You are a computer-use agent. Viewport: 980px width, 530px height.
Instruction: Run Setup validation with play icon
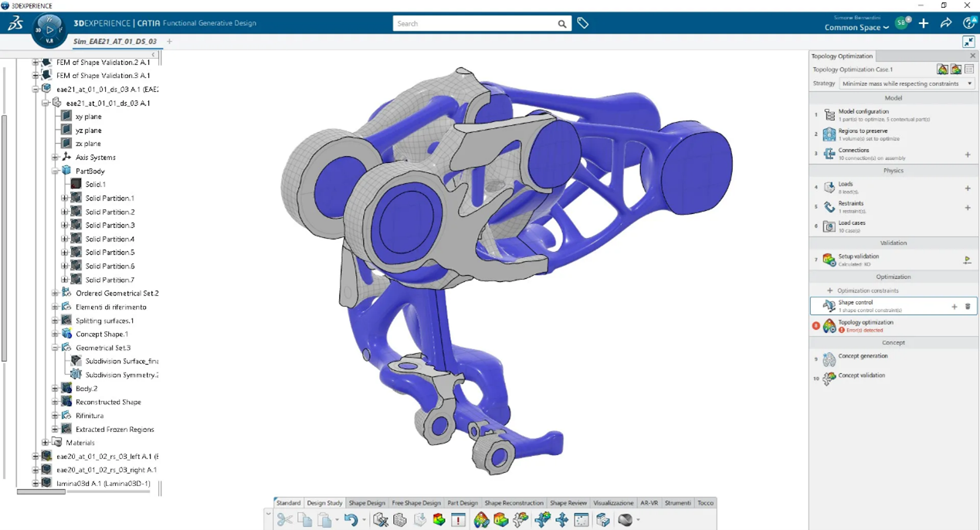tap(967, 260)
